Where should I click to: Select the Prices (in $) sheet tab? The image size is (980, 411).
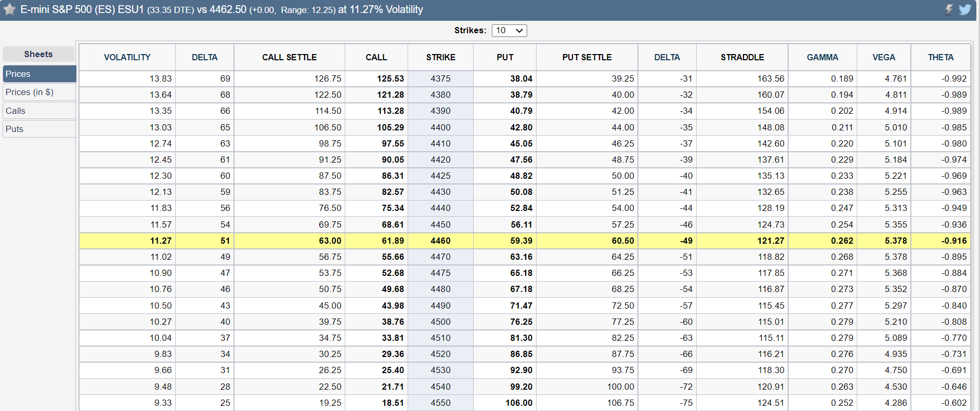point(40,92)
